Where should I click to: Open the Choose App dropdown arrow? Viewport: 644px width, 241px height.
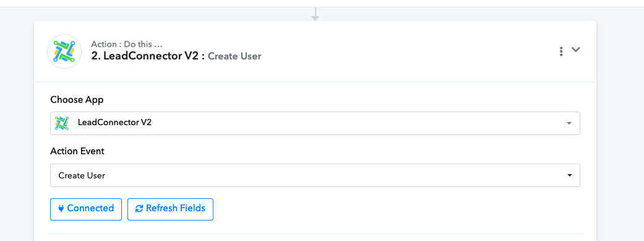pyautogui.click(x=569, y=123)
